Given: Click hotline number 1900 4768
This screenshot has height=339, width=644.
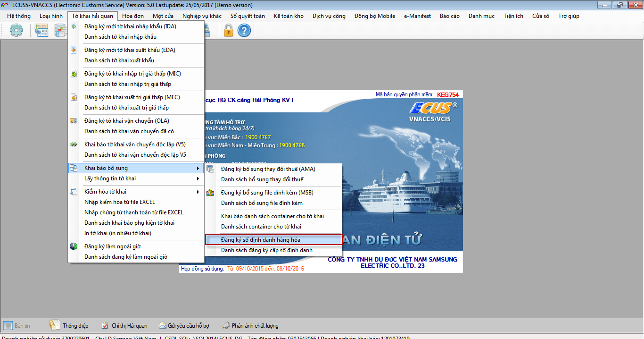Looking at the screenshot, I should coord(292,145).
